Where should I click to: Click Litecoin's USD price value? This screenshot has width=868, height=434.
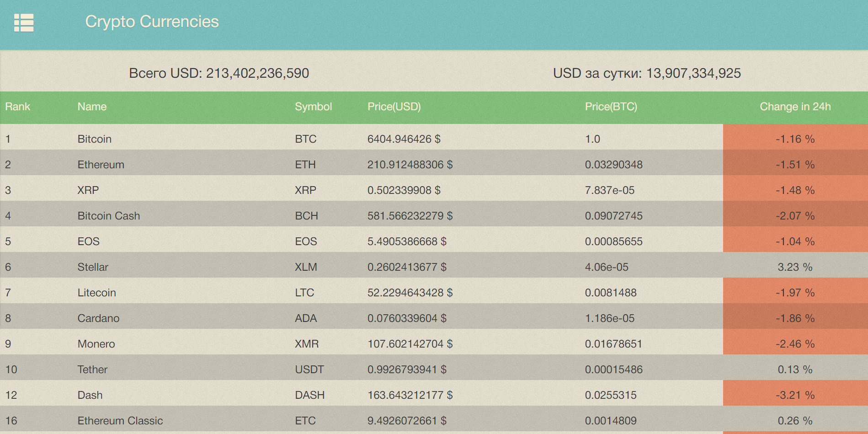(x=410, y=293)
